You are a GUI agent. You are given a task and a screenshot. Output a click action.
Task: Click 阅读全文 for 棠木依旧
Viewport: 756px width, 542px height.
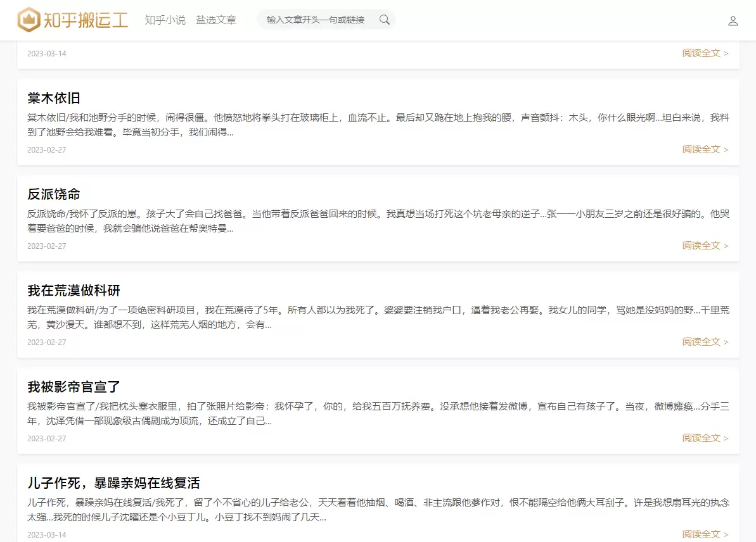tap(705, 149)
